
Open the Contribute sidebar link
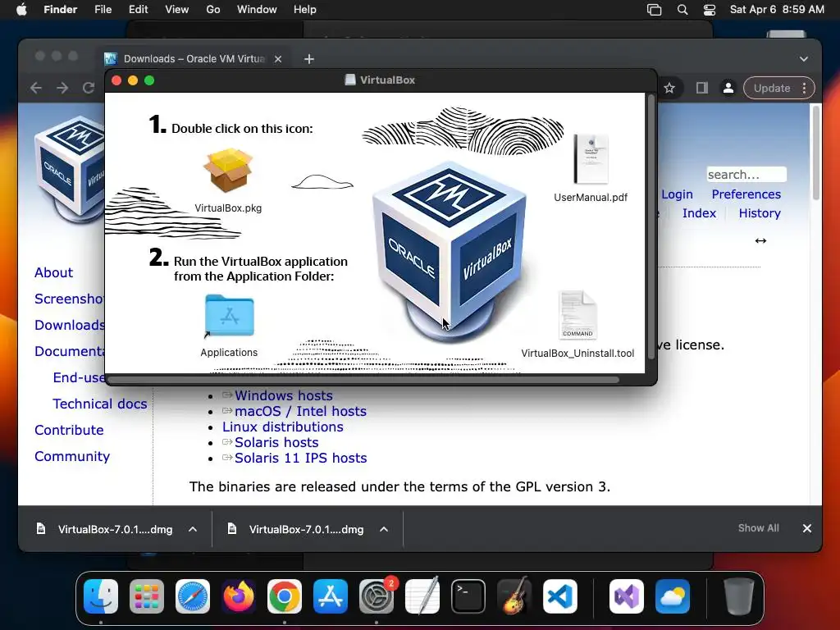(x=69, y=430)
